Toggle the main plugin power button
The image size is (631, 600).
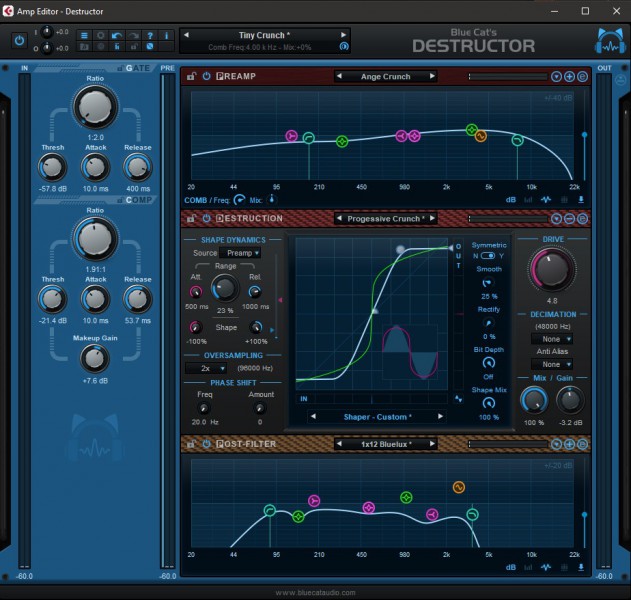19,41
